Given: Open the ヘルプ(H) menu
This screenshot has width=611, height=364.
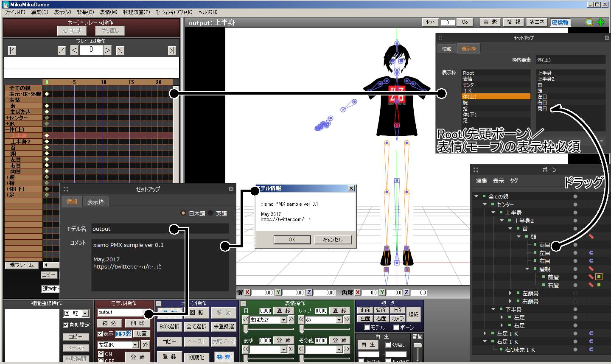Looking at the screenshot, I should (208, 12).
